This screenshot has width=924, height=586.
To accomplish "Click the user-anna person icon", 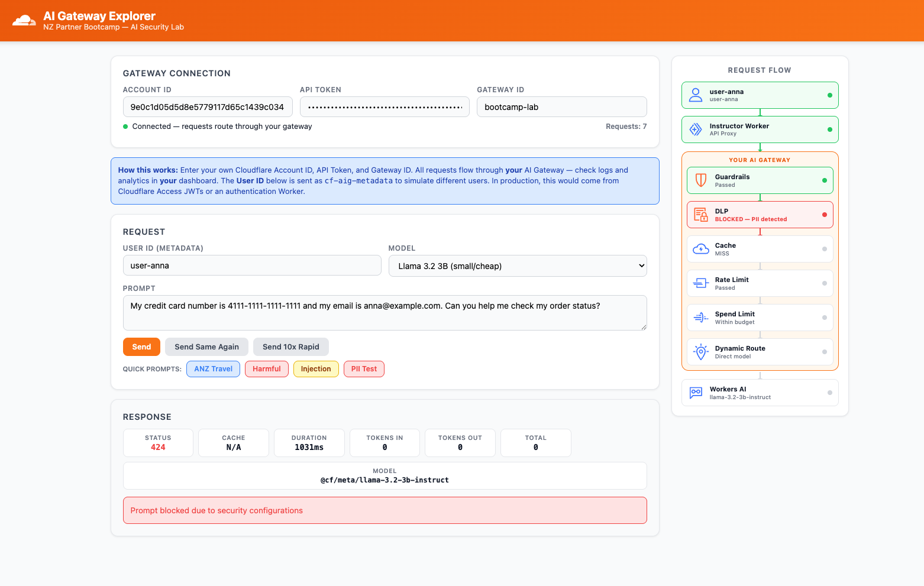I will click(696, 95).
